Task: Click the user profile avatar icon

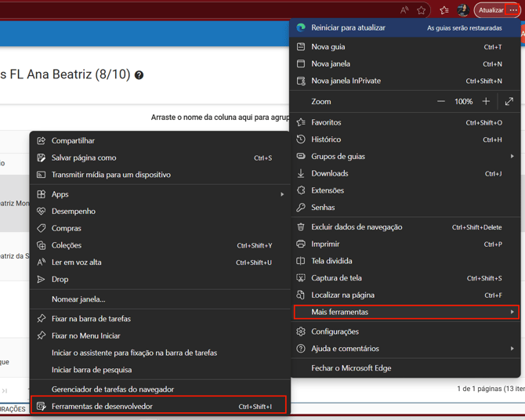Action: tap(463, 10)
